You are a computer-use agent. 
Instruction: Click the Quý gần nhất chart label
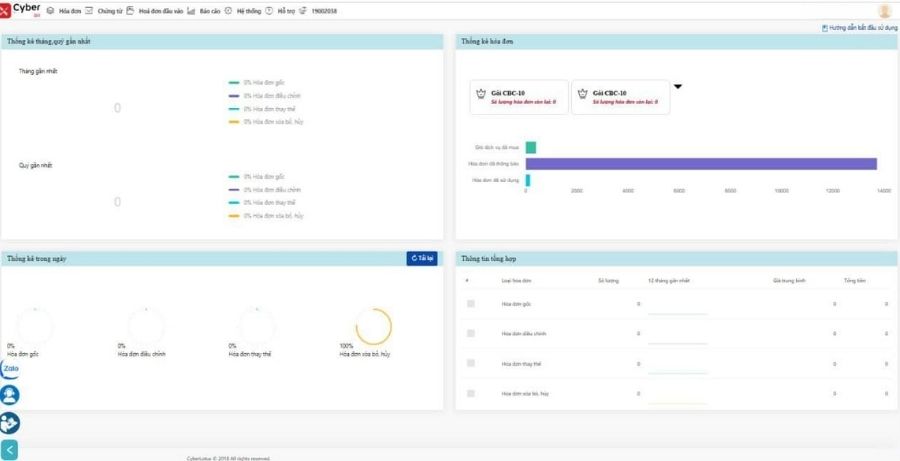point(36,165)
